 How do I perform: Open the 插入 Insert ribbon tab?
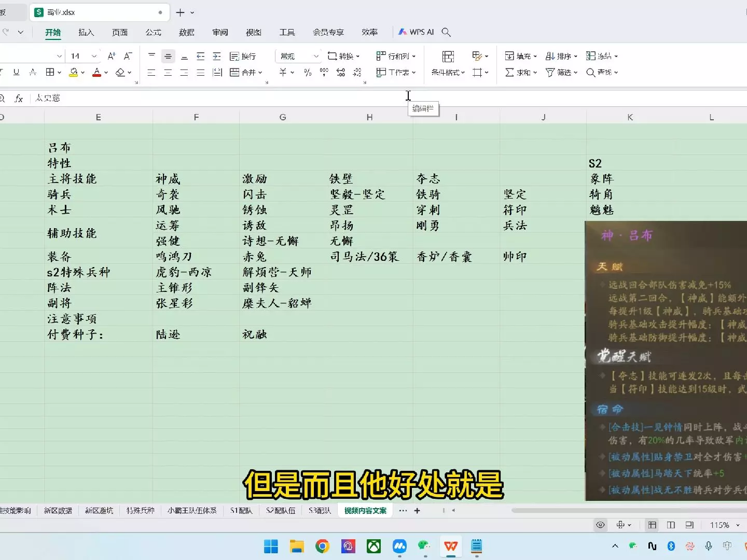[86, 32]
